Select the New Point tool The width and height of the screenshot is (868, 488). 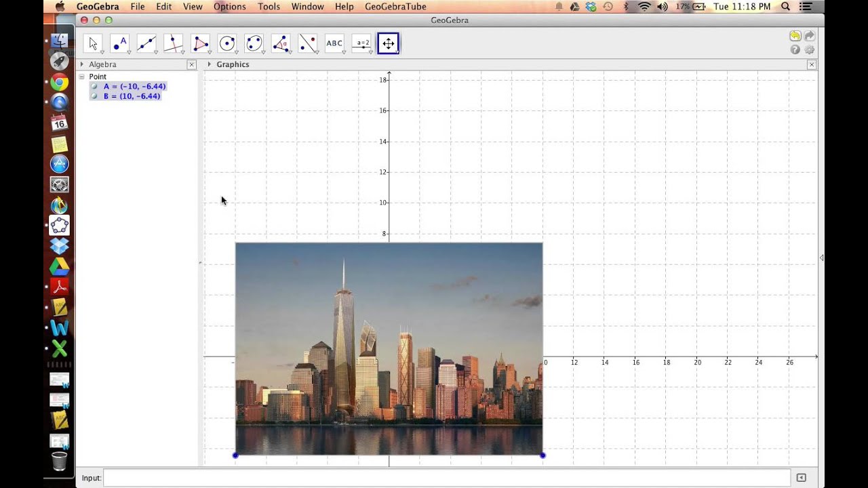[x=120, y=43]
